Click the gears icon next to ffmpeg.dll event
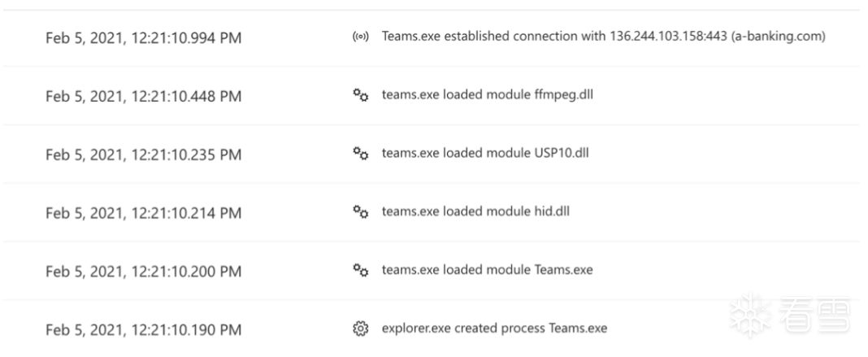Image resolution: width=868 pixels, height=357 pixels. [x=360, y=96]
